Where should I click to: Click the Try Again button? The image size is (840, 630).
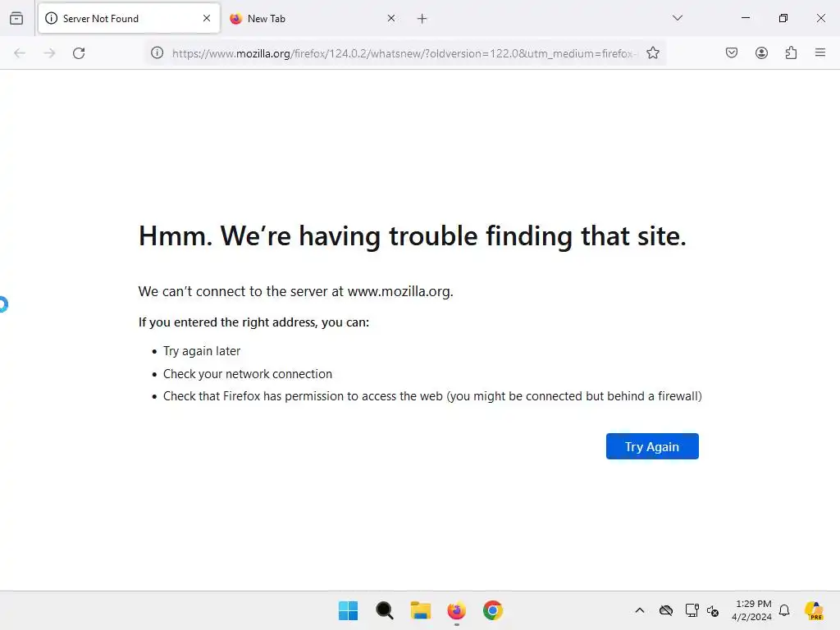[x=652, y=446]
